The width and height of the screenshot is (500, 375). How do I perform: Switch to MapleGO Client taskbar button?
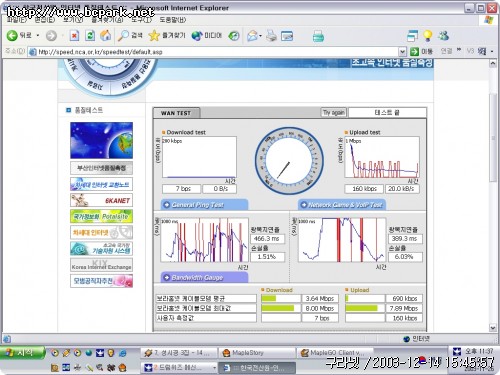pos(335,352)
